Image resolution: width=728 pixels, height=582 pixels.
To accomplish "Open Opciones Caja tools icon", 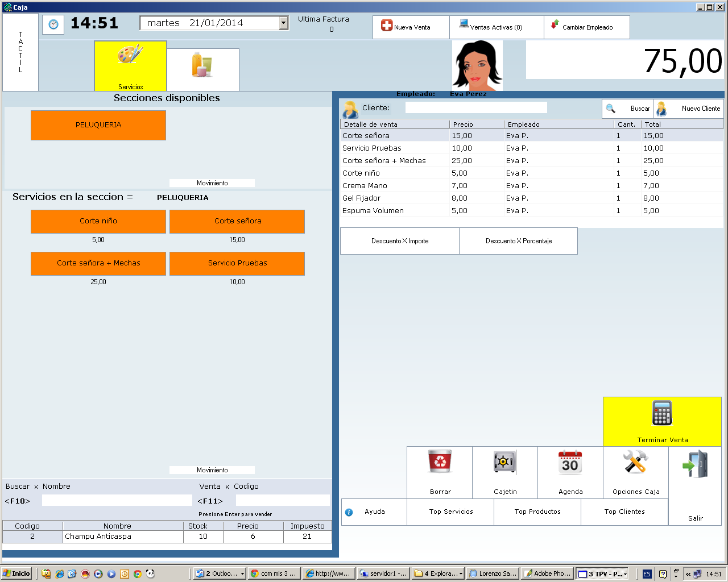I will pyautogui.click(x=635, y=462).
